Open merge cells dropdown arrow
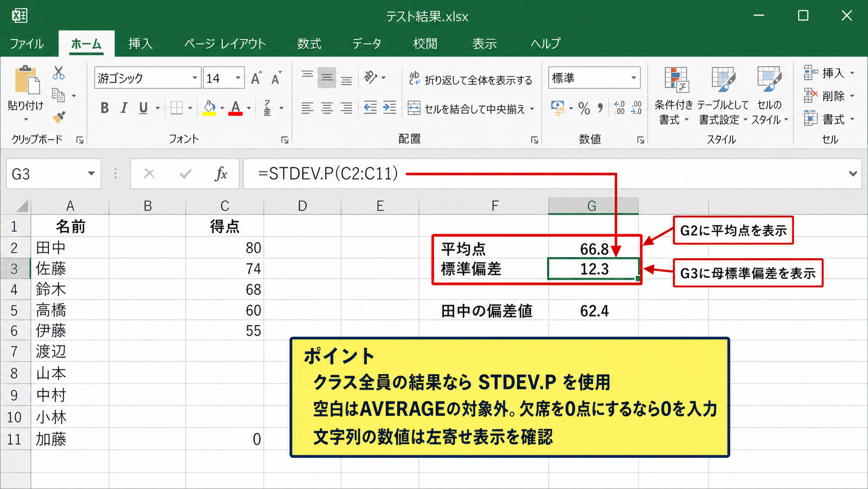868x489 pixels. (532, 109)
